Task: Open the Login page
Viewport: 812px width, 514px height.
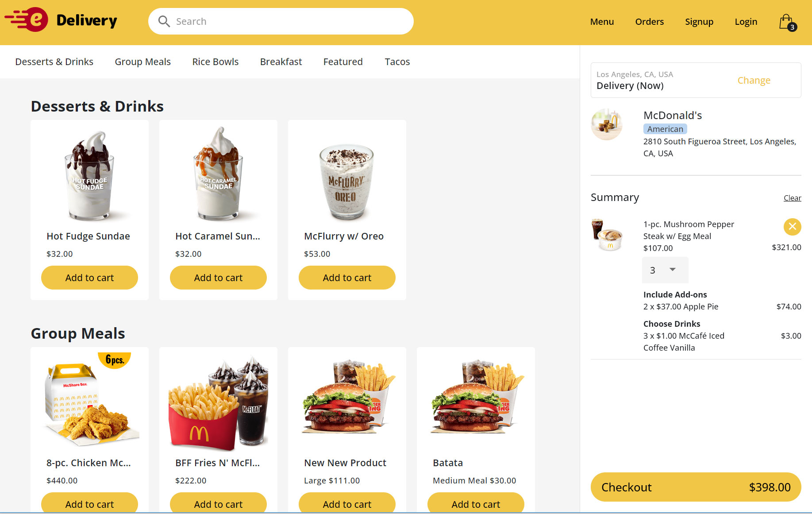Action: pos(746,22)
